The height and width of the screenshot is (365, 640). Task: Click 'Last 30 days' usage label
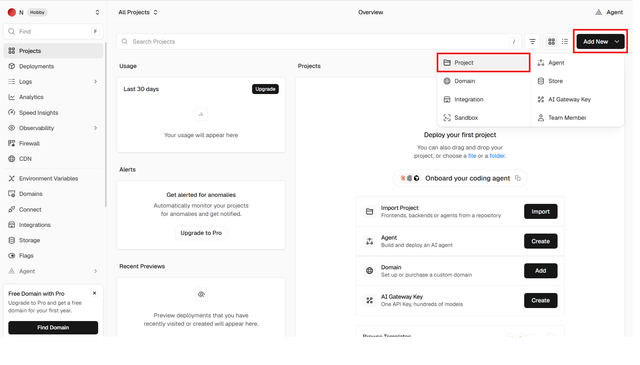tap(141, 89)
